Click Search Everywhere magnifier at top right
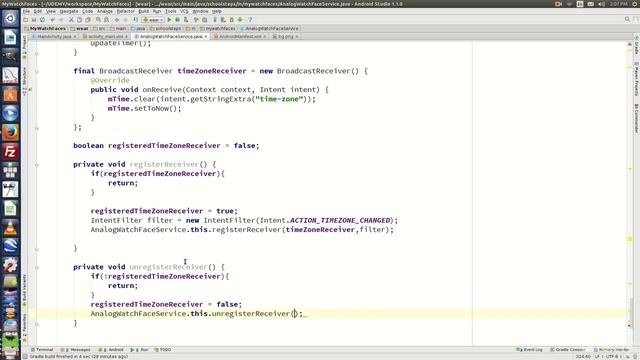The height and width of the screenshot is (360, 640). 627,19
